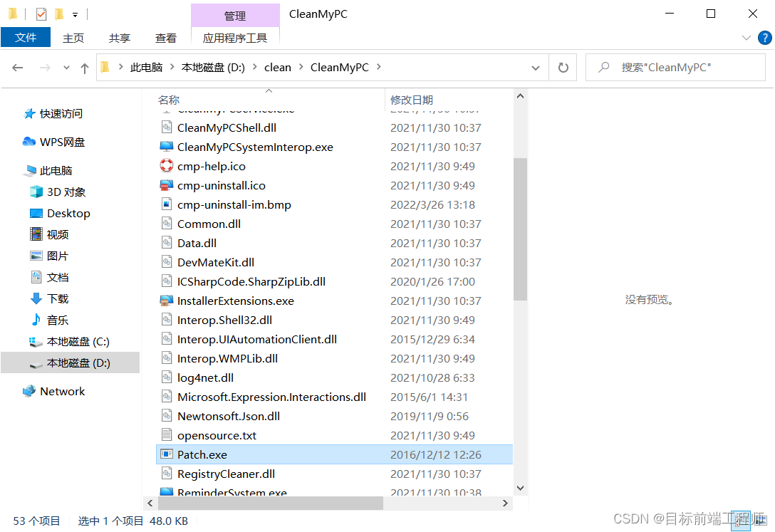Switch to the 共享 ribbon tab
The width and height of the screenshot is (775, 532).
tap(120, 38)
